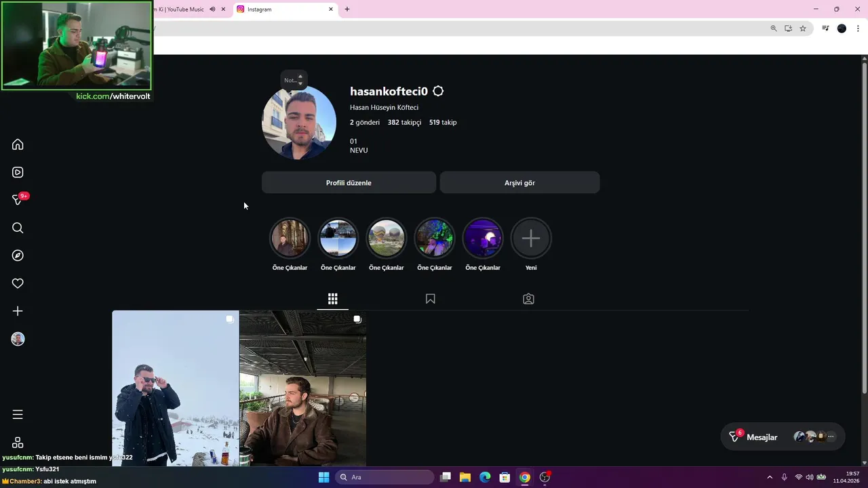Select the posts grid tab
This screenshot has height=488, width=868.
click(332, 299)
